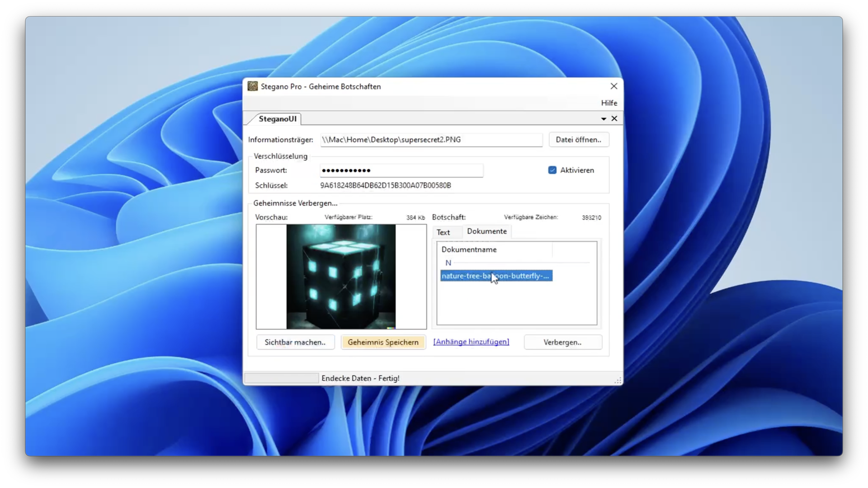Close the SteganoUI tab with its X icon

(x=614, y=118)
